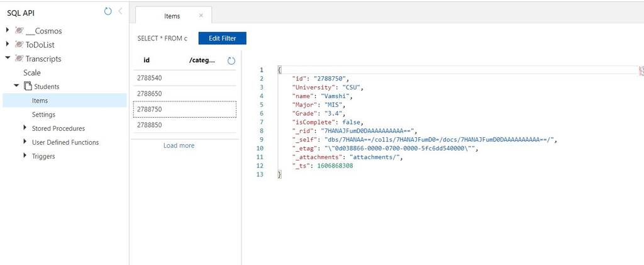Click the "_etag" line in editor
The width and height of the screenshot is (644, 265).
(x=386, y=149)
